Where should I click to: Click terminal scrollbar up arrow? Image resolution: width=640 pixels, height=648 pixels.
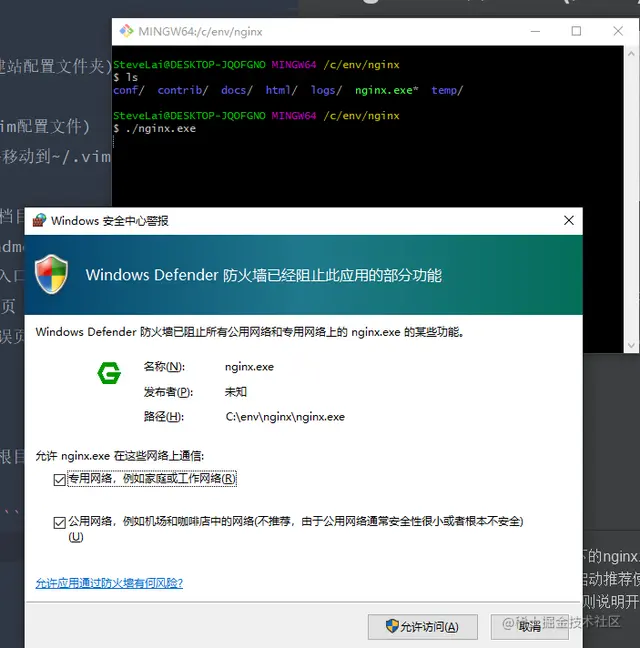tap(631, 54)
